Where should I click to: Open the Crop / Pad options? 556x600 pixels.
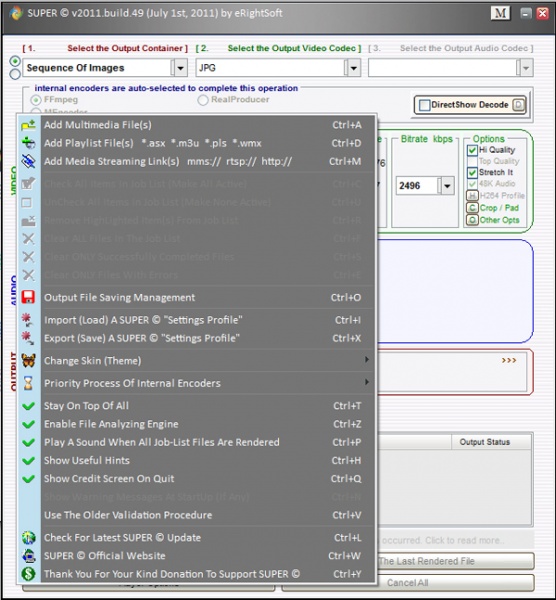493,208
